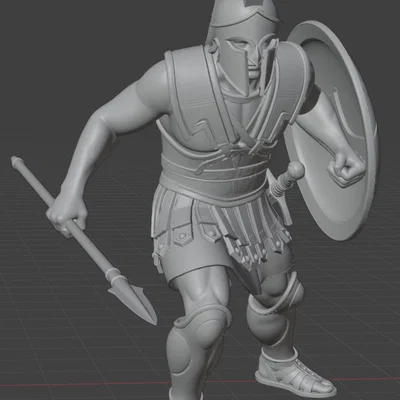Image resolution: width=400 pixels, height=400 pixels.
Task: Click the clenched fist in front of shield
Action: point(346,168)
